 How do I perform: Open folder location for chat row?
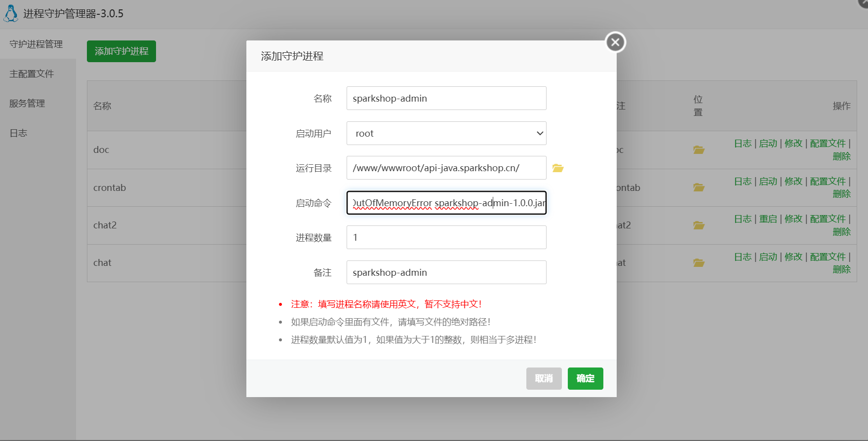tap(699, 263)
